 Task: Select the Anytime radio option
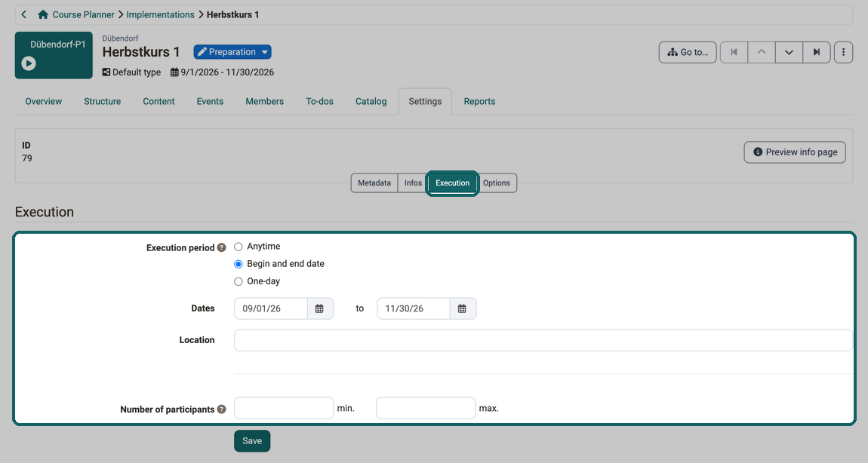pos(239,247)
